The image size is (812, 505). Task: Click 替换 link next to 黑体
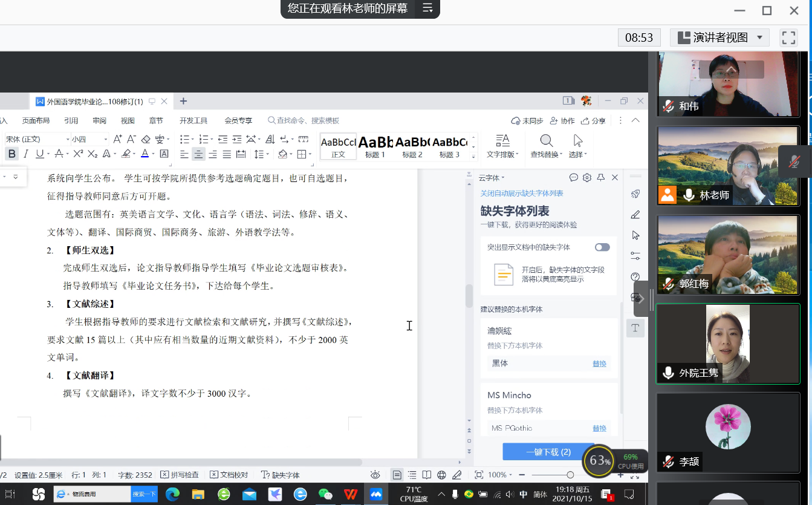point(599,363)
